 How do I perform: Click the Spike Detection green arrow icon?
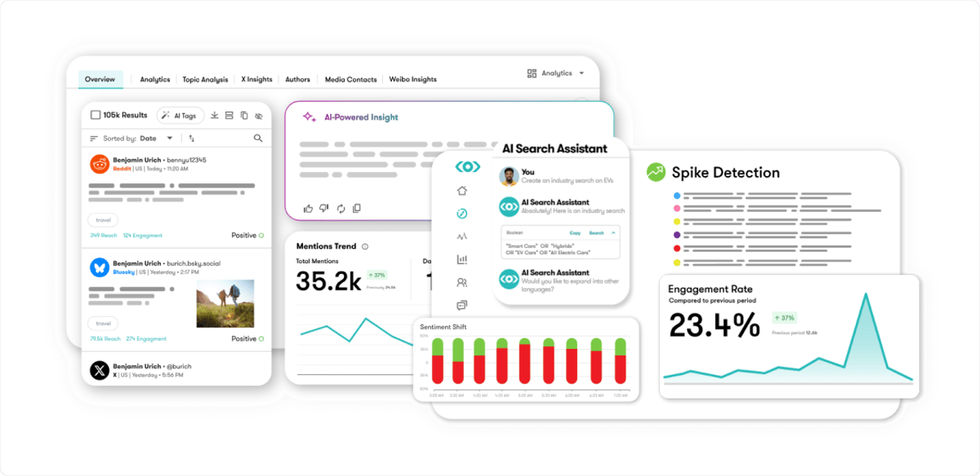(655, 172)
